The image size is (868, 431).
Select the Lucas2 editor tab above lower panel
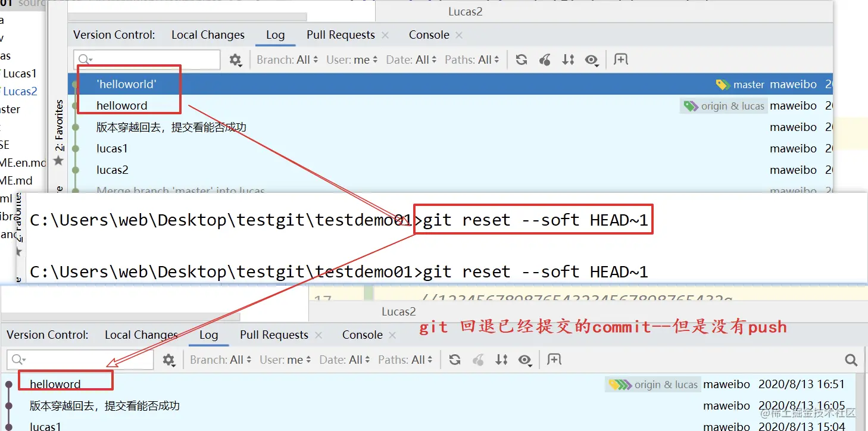pyautogui.click(x=398, y=312)
